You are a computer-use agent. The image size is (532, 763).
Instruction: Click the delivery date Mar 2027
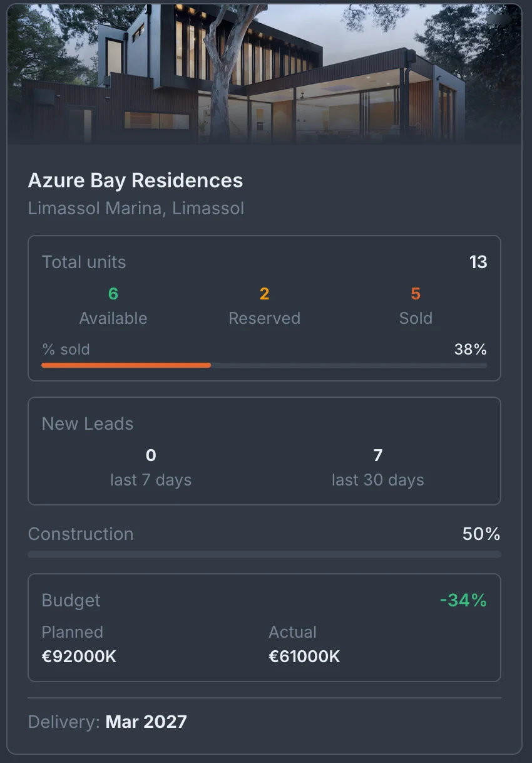coord(146,722)
